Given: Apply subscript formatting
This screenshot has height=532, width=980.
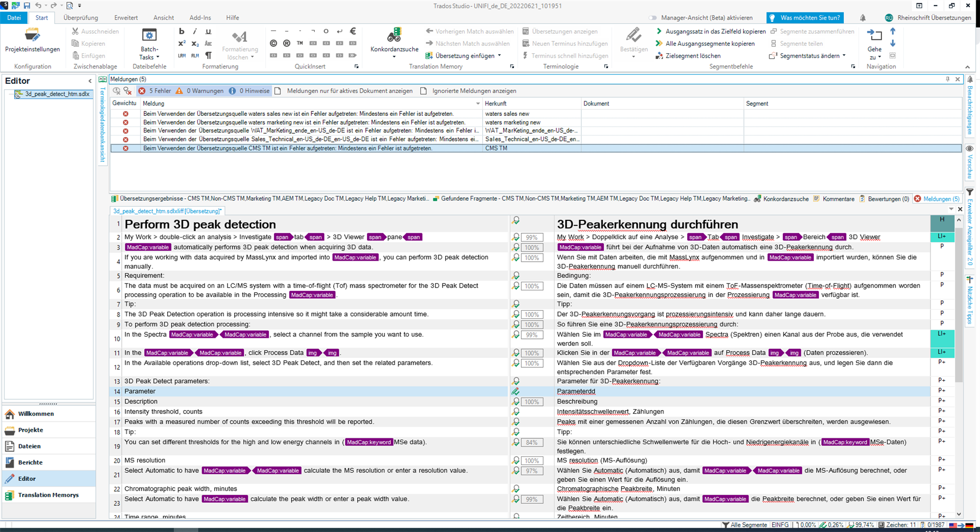Looking at the screenshot, I should pos(195,44).
